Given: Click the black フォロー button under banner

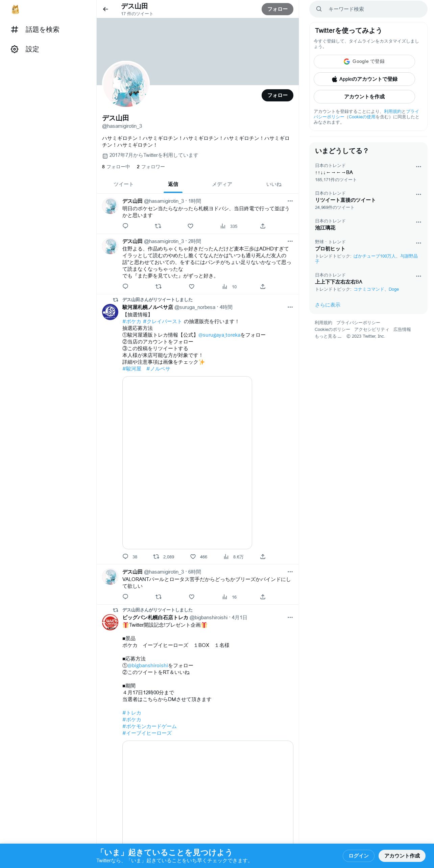Looking at the screenshot, I should [278, 95].
